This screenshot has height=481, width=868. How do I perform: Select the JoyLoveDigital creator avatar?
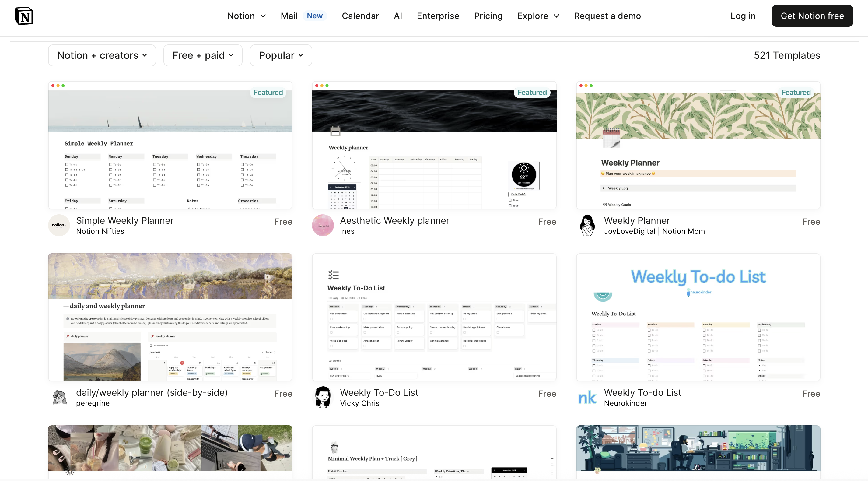click(587, 225)
